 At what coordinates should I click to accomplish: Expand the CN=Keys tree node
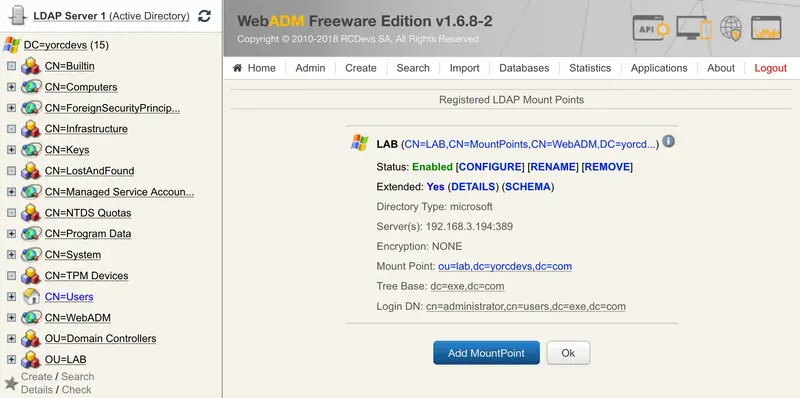coord(11,150)
